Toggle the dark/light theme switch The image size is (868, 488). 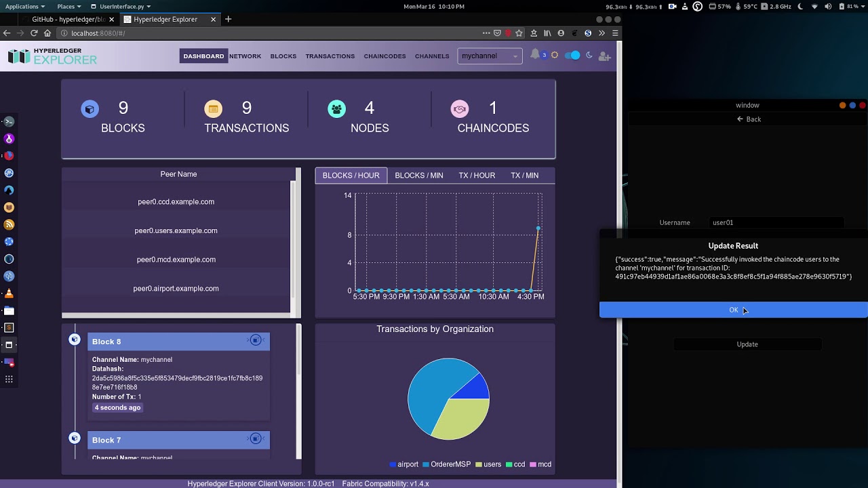pos(572,56)
